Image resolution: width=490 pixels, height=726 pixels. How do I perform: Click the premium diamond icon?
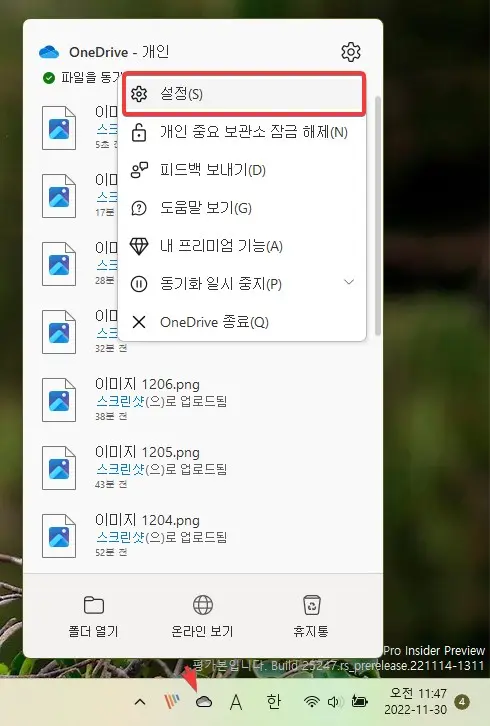(x=139, y=246)
